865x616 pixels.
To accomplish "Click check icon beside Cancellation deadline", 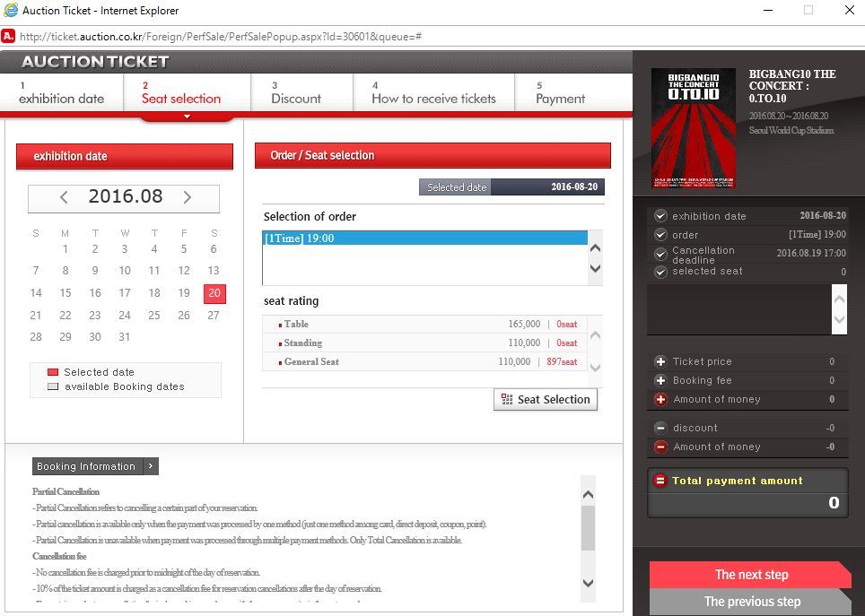I will [x=660, y=254].
